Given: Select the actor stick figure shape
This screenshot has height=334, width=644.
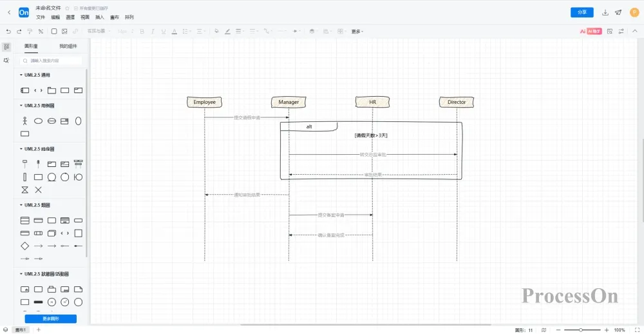Looking at the screenshot, I should (24, 121).
